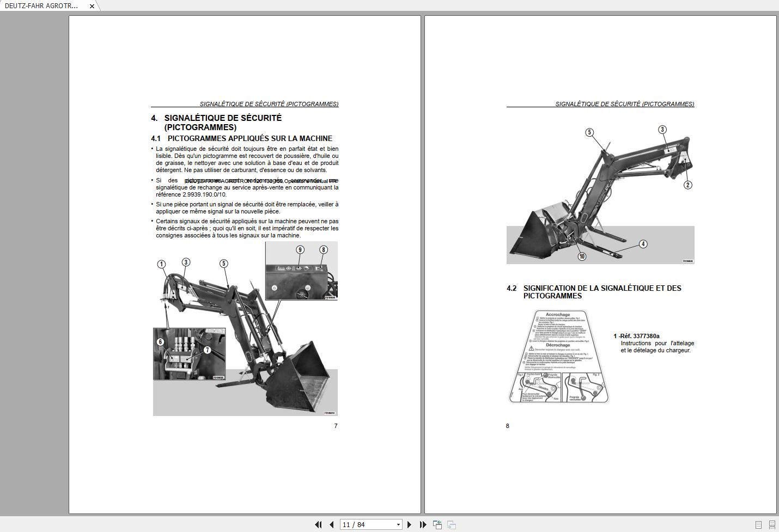Open the page number dropdown arrow
This screenshot has height=532, width=779.
pyautogui.click(x=398, y=525)
